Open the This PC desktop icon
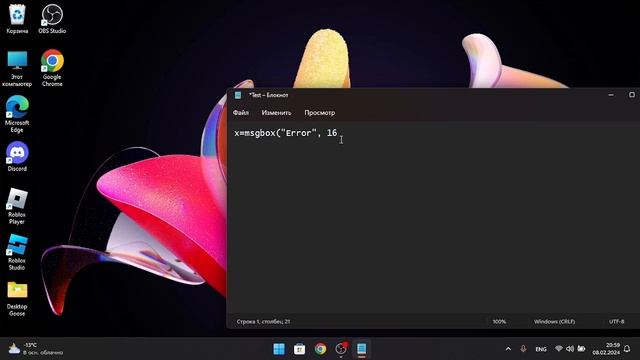The image size is (640, 360). click(17, 68)
